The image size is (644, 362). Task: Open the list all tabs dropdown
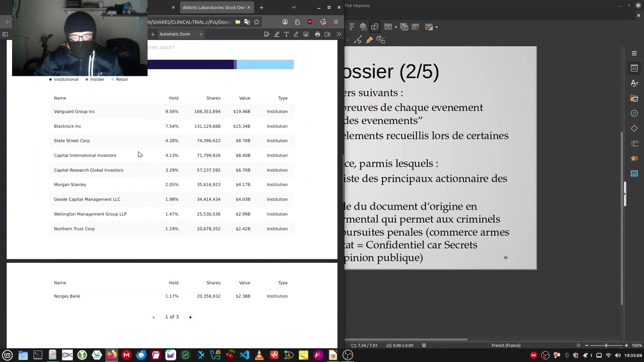294,8
